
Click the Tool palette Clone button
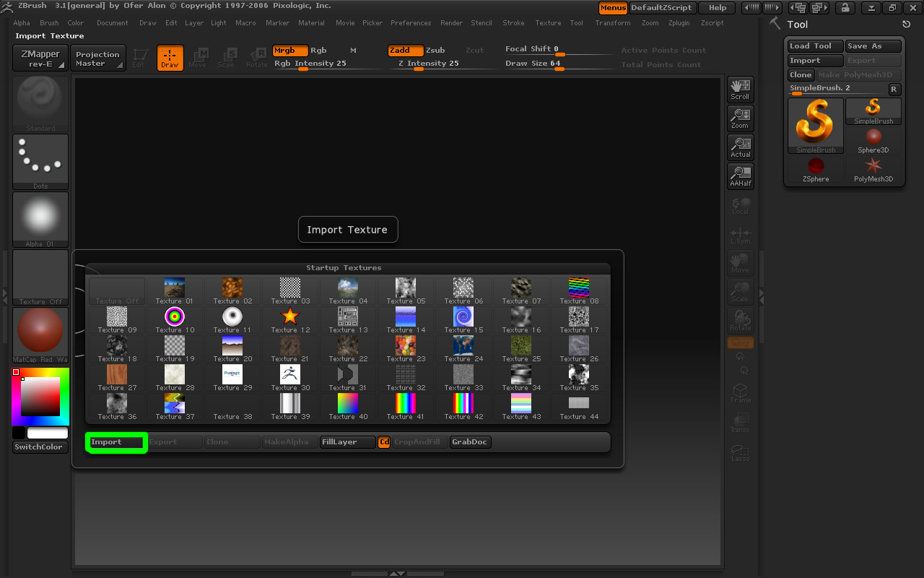pyautogui.click(x=801, y=75)
